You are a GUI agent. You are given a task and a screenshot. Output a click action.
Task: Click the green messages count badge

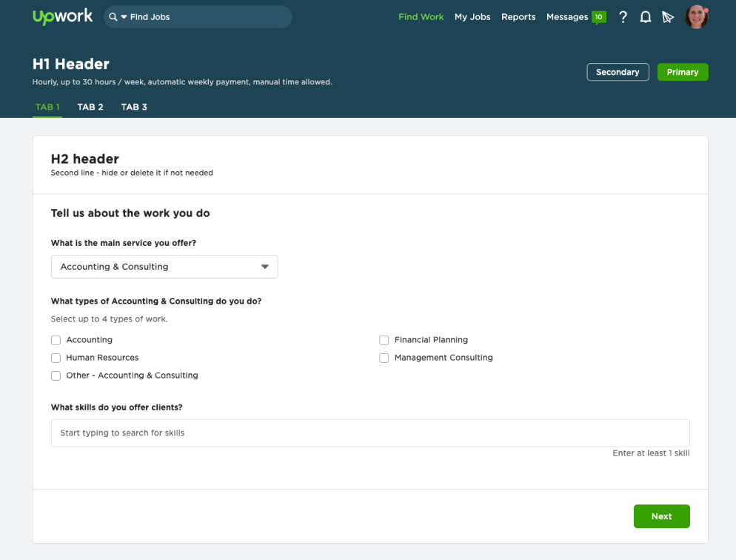click(x=598, y=17)
